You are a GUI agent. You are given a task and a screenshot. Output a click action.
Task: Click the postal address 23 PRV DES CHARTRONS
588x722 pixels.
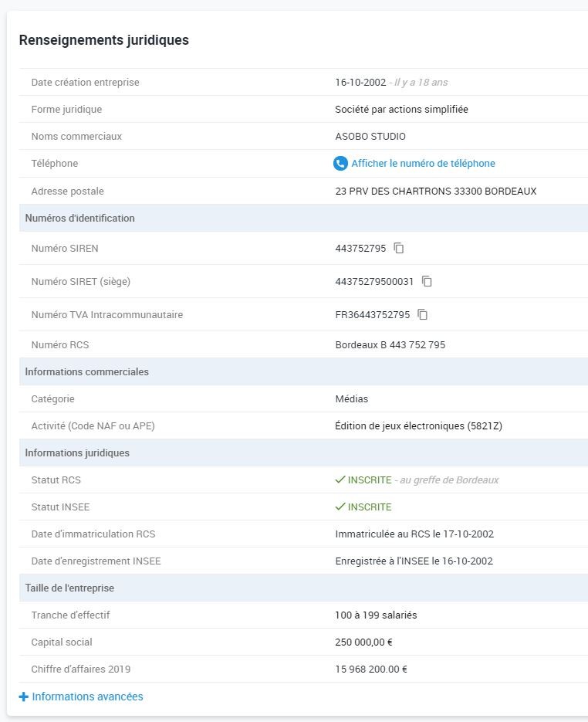tap(435, 191)
